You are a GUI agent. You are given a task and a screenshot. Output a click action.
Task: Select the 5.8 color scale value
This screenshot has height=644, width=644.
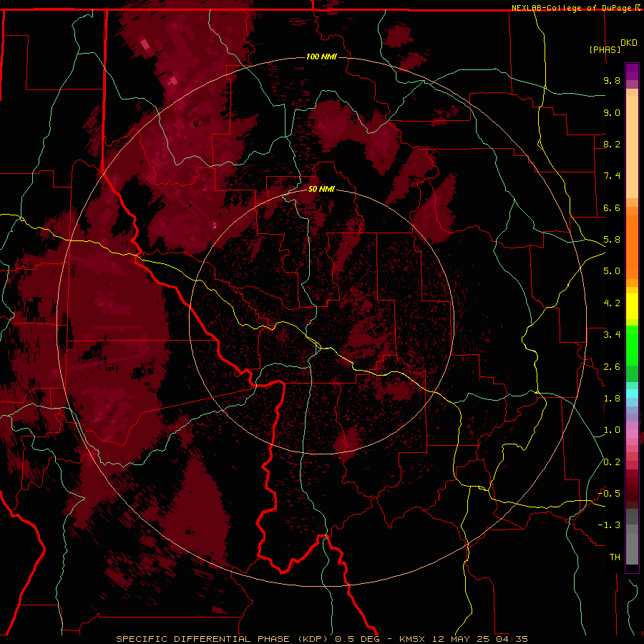612,240
